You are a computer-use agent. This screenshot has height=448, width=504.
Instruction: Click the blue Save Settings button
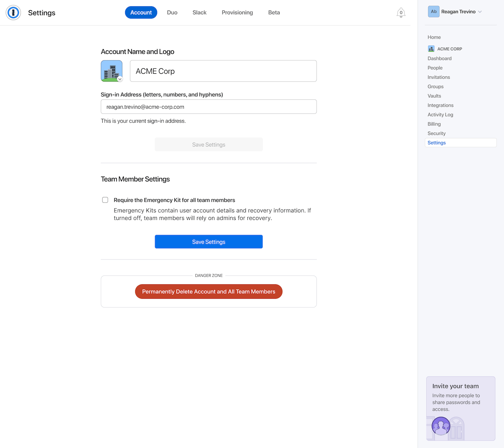(209, 242)
